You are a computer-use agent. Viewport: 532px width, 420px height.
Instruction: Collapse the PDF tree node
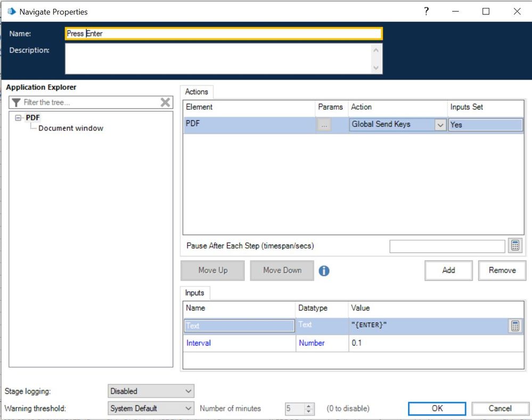19,118
